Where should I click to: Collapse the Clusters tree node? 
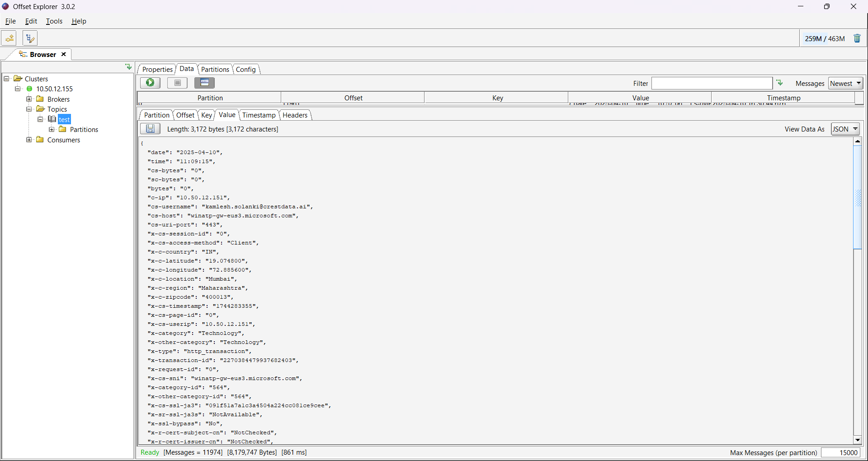[6, 79]
